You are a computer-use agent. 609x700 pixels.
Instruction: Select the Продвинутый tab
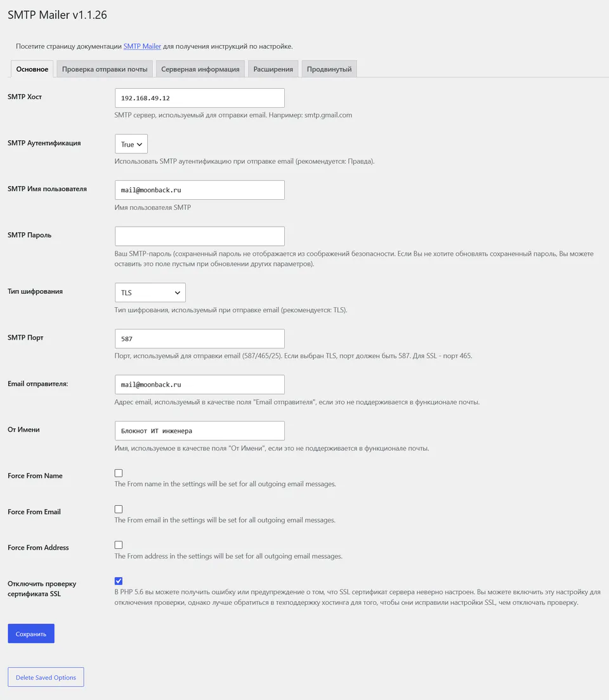pyautogui.click(x=329, y=69)
